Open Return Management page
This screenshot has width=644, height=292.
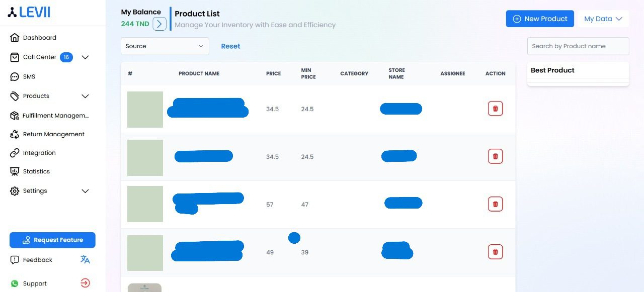click(53, 134)
